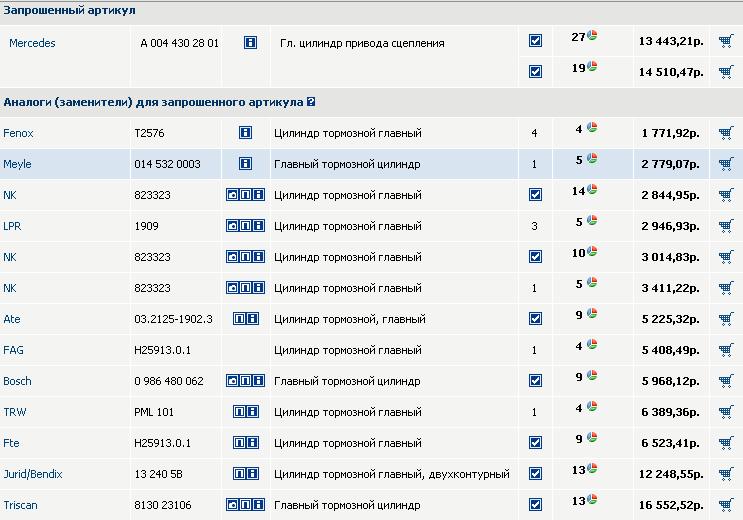
Task: Select description Гл. цилиндр привода сцепления
Action: tap(362, 43)
